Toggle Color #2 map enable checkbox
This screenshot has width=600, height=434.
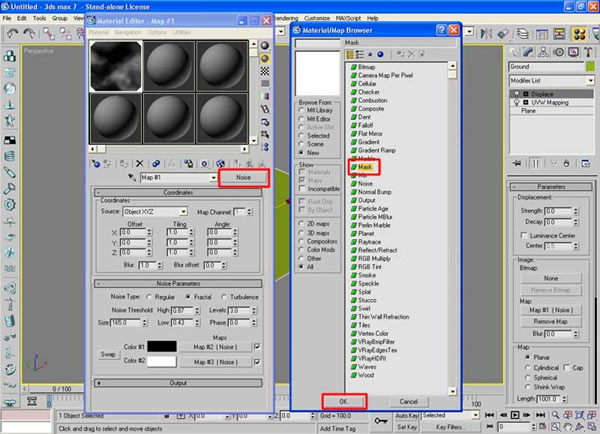pyautogui.click(x=257, y=362)
